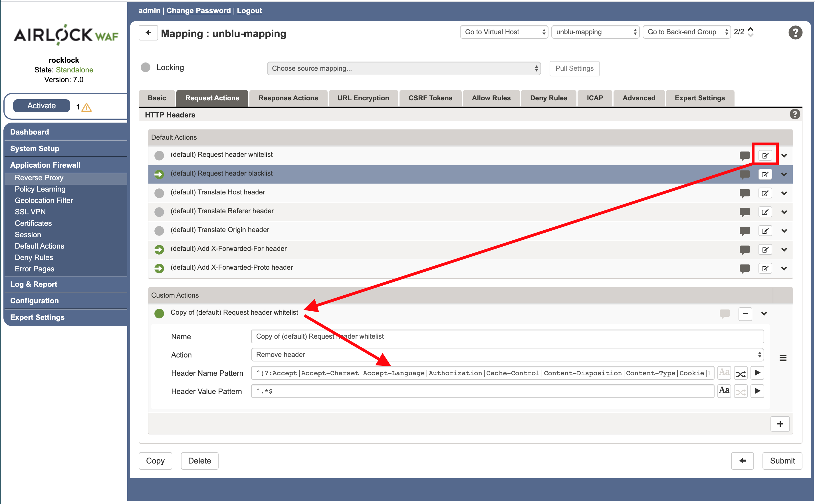Toggle case sensitivity Aa for Header Value Pattern
This screenshot has width=815, height=504.
(x=724, y=391)
